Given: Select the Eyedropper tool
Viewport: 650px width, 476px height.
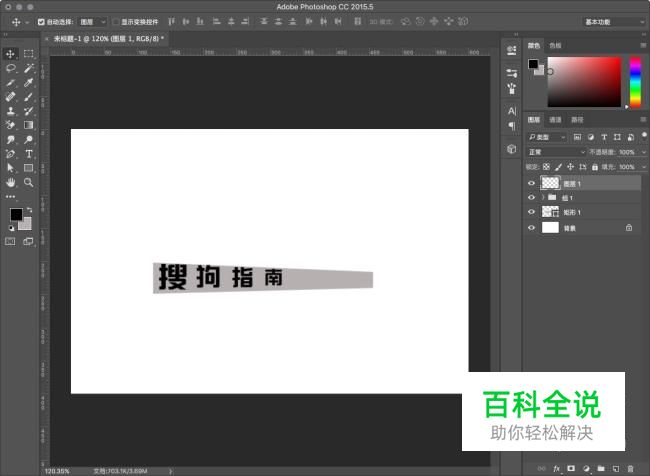Looking at the screenshot, I should (28, 83).
